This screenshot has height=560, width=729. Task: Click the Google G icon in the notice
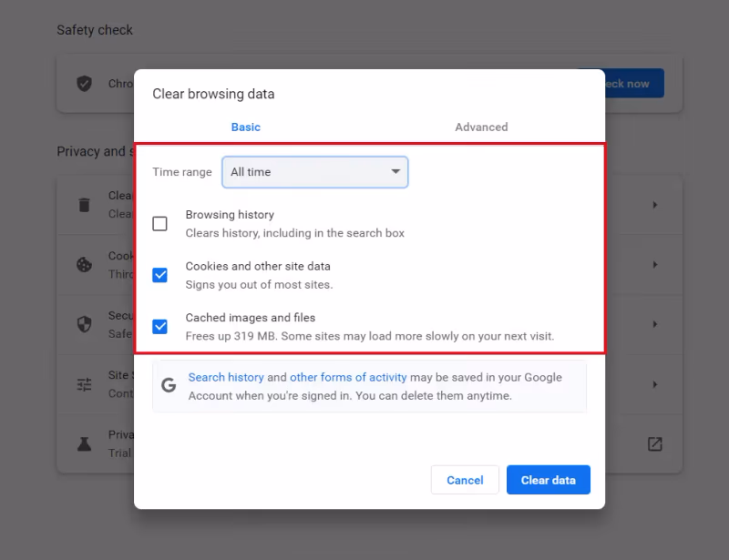tap(169, 384)
